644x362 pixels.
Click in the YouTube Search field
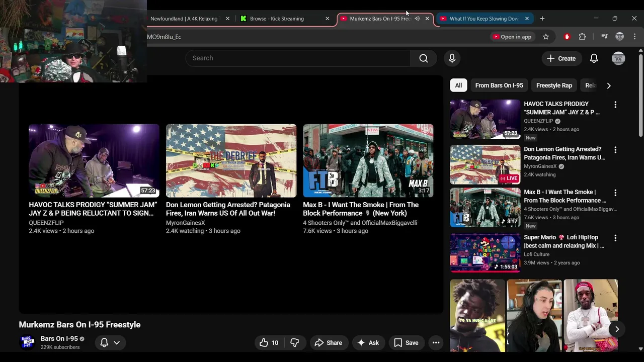298,58
